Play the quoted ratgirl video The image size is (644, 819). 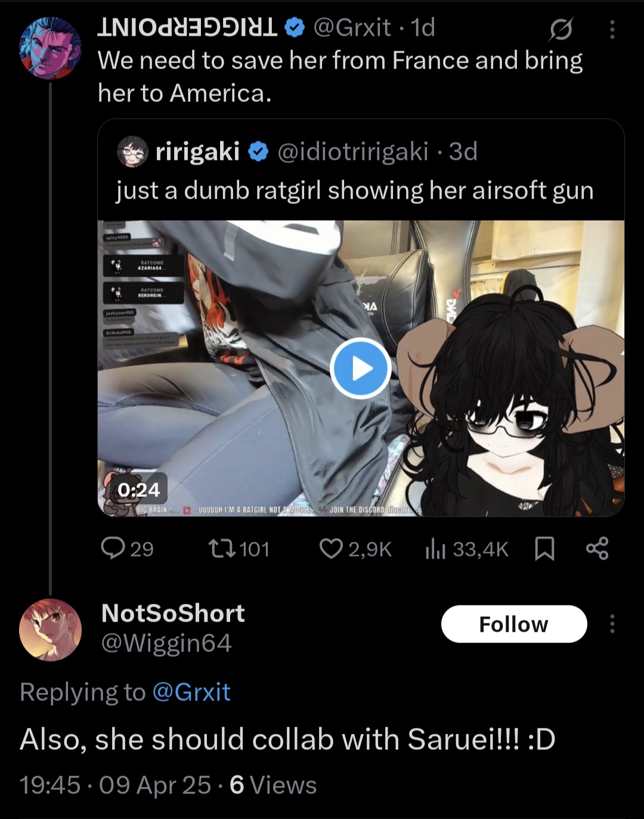coord(360,368)
